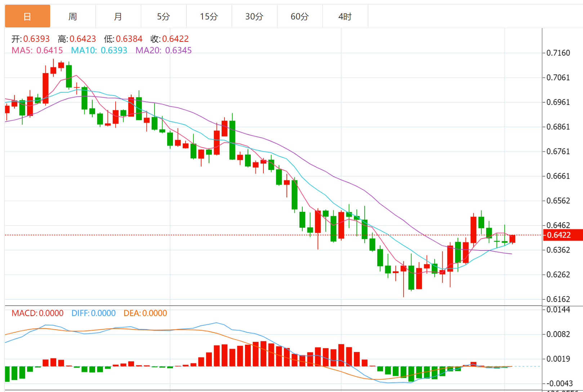Switch to the 周 weekly tab

pyautogui.click(x=73, y=16)
